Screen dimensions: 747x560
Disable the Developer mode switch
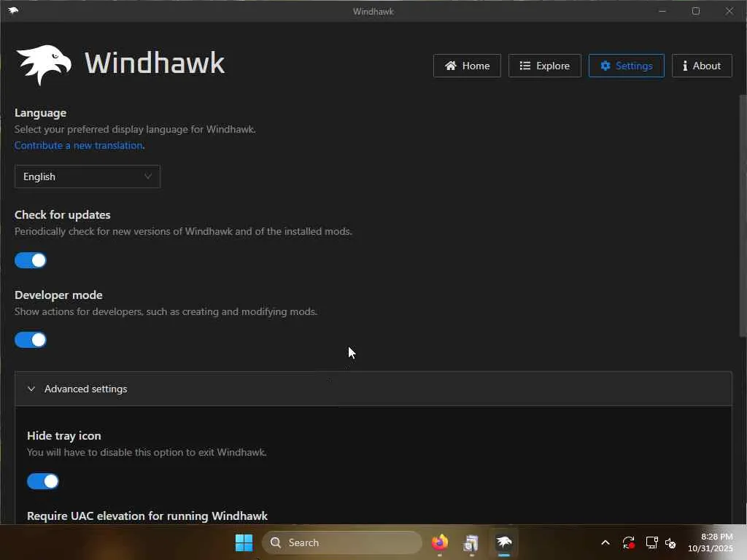click(31, 340)
